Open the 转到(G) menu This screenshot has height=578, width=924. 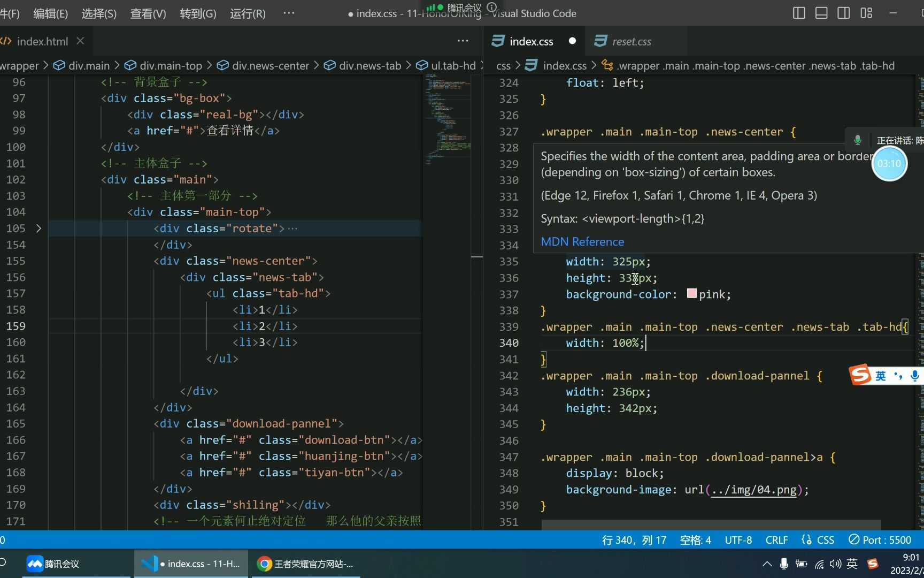coord(198,13)
